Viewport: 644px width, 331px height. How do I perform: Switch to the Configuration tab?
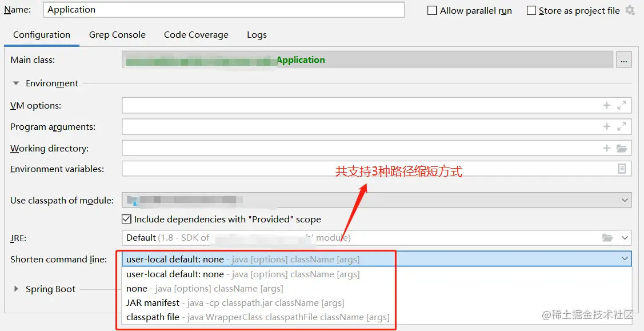tap(42, 35)
